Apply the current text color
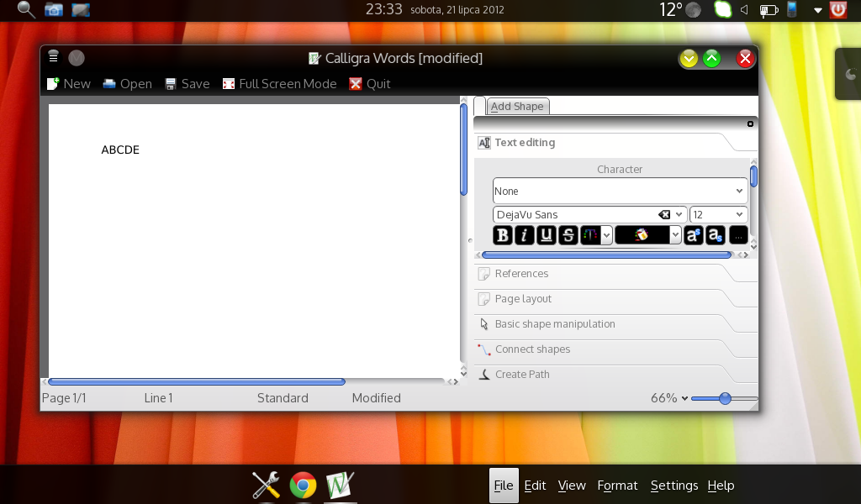Screen dimensions: 861x504 590,235
